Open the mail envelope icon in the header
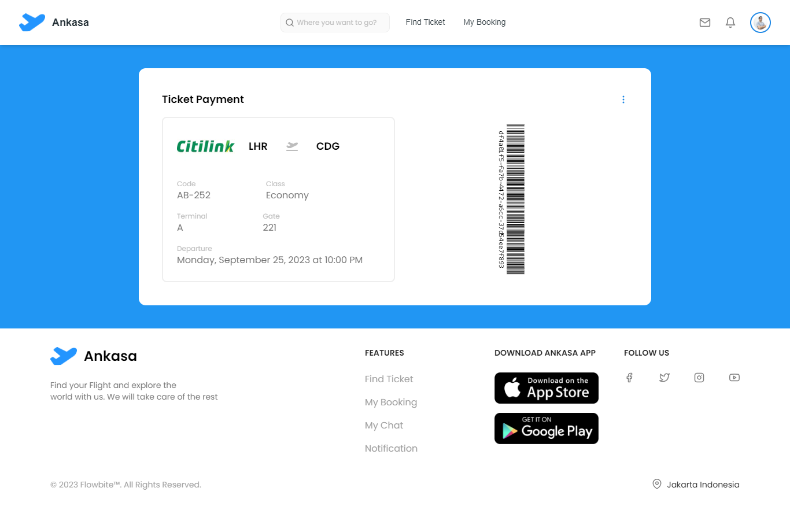 tap(704, 22)
